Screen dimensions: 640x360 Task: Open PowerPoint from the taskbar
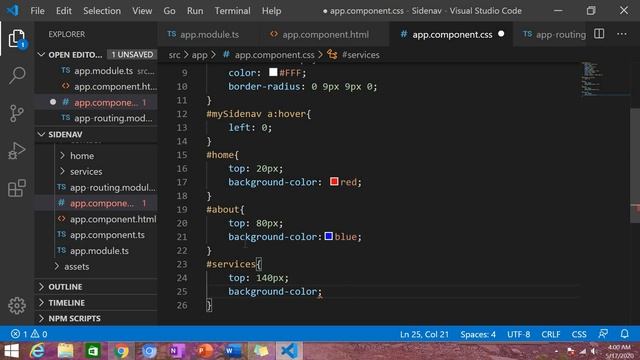(x=205, y=351)
